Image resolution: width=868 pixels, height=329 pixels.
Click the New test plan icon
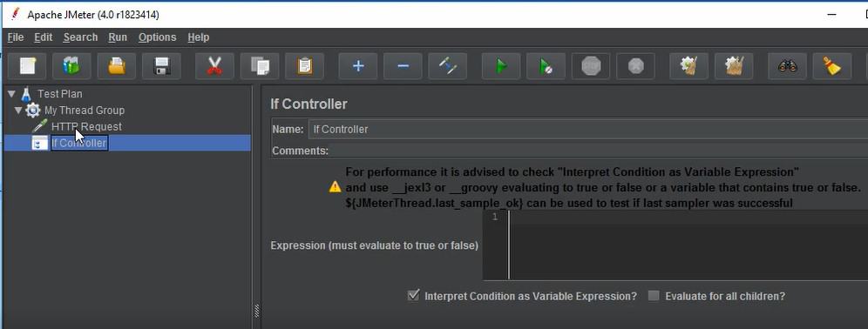26,66
